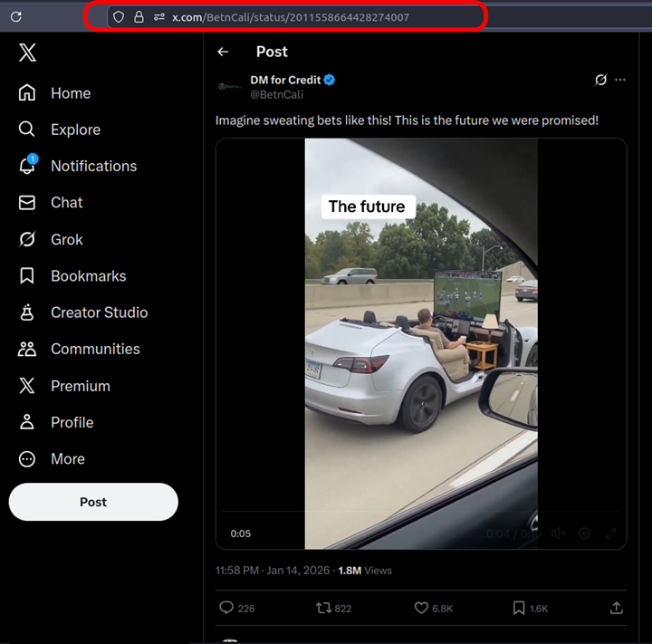The height and width of the screenshot is (644, 652).
Task: Click the X logo in the sidebar
Action: pos(27,53)
